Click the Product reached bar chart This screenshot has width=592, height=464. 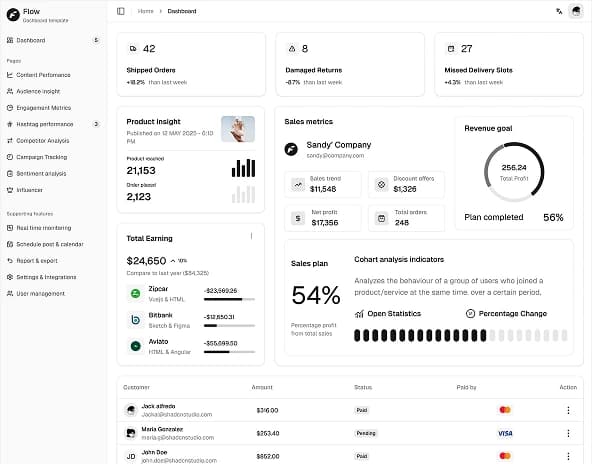(x=244, y=168)
